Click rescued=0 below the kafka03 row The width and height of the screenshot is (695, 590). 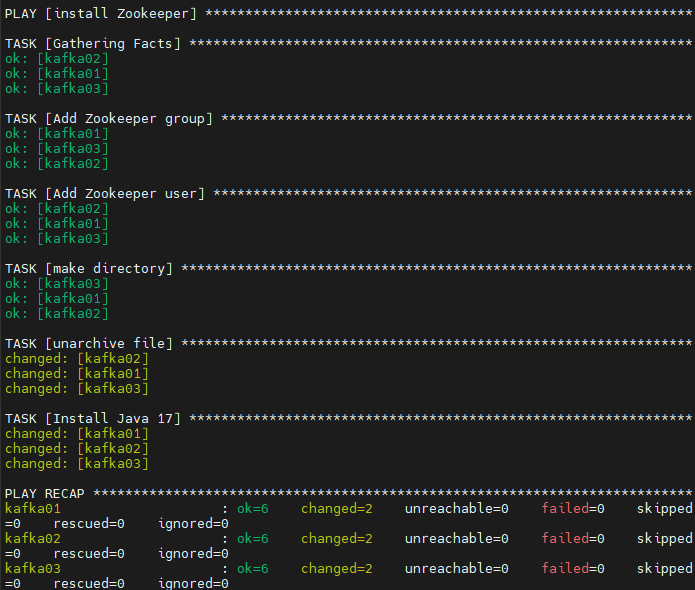pos(89,583)
